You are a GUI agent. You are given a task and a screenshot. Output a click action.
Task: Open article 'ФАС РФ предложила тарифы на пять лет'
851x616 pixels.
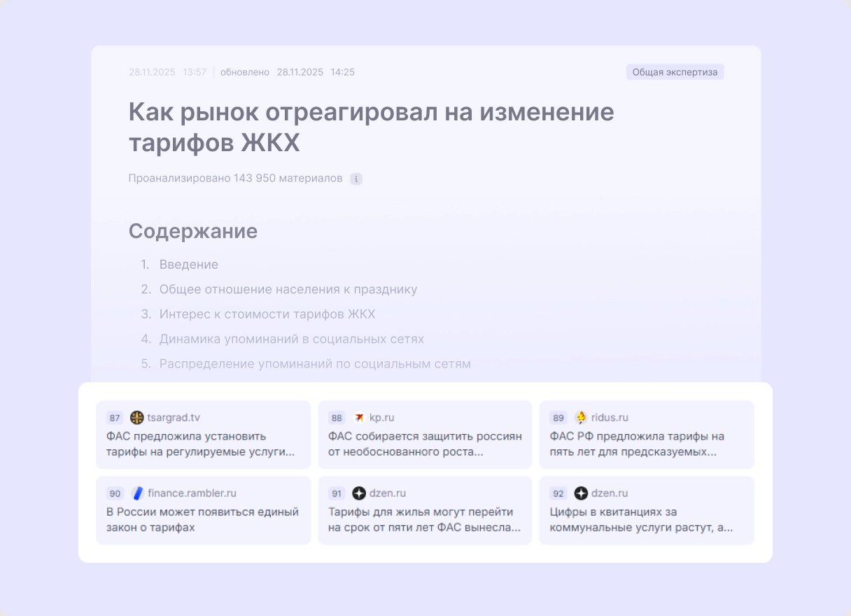[637, 444]
